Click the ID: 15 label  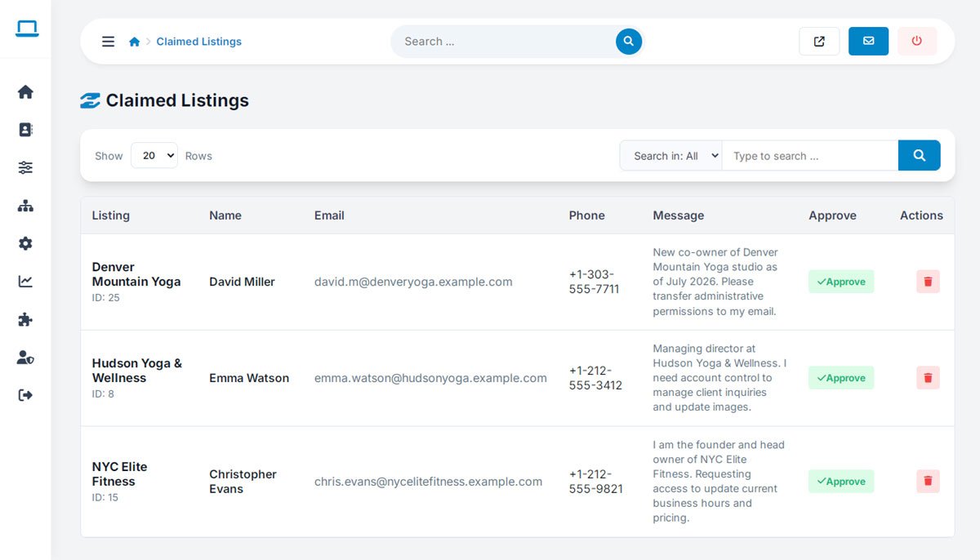105,497
